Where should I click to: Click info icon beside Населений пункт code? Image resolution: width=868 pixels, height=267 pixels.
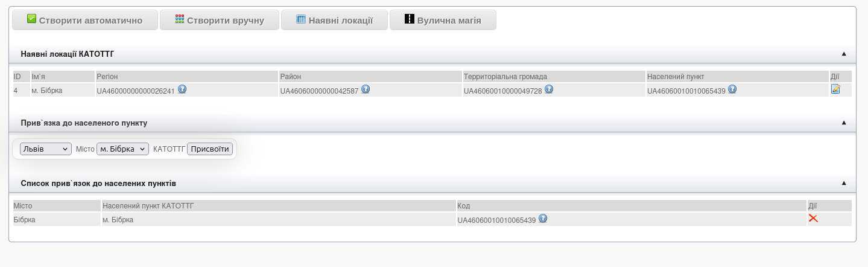coord(732,89)
